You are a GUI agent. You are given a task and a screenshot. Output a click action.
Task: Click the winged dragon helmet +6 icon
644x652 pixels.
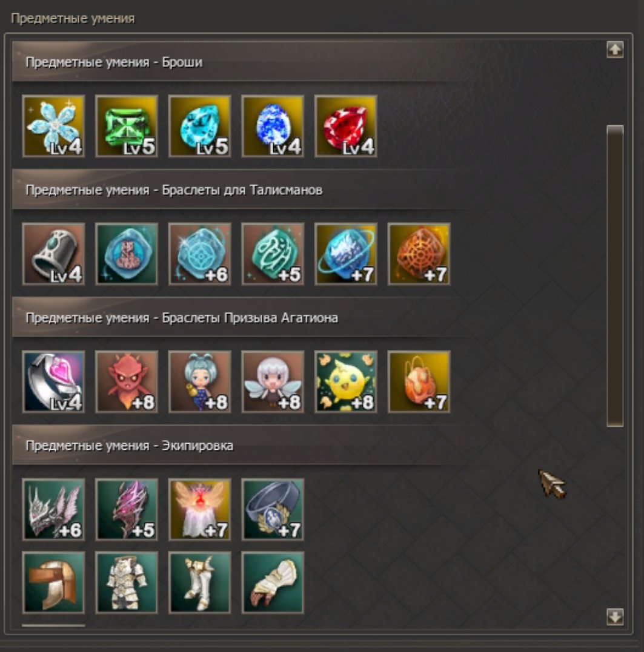pyautogui.click(x=54, y=509)
